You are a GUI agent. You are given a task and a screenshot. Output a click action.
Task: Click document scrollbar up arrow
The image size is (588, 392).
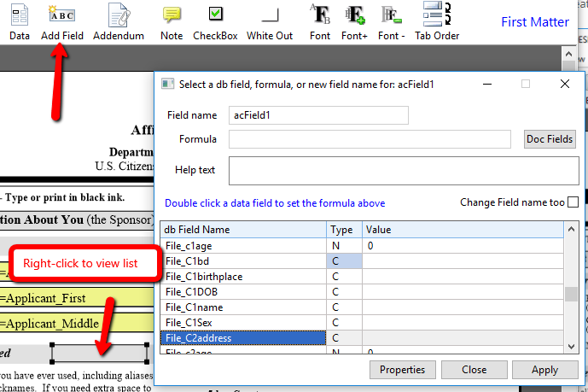pos(568,54)
